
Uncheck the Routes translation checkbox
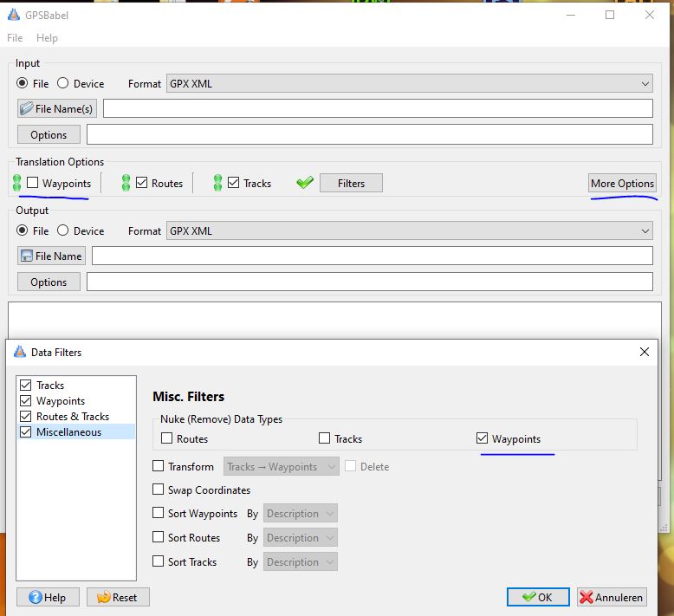point(141,183)
